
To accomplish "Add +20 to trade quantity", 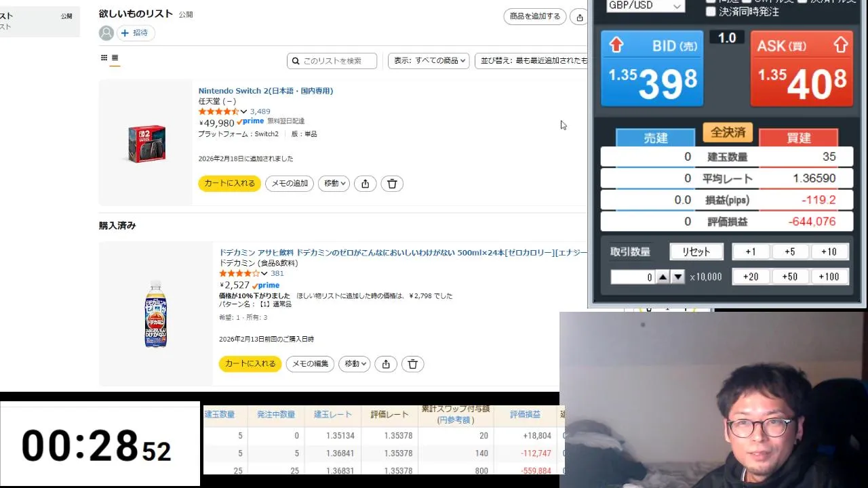I will (751, 277).
